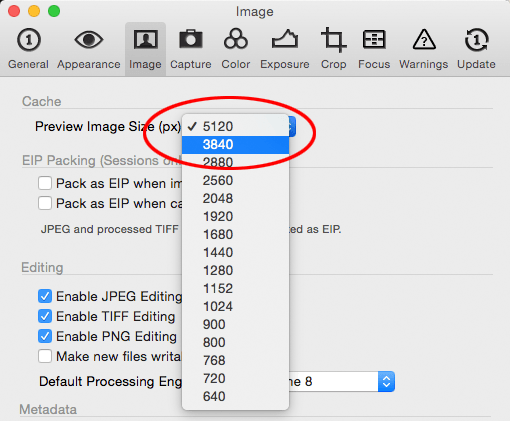Open the Exposure histogram icon
The width and height of the screenshot is (510, 421).
(285, 40)
